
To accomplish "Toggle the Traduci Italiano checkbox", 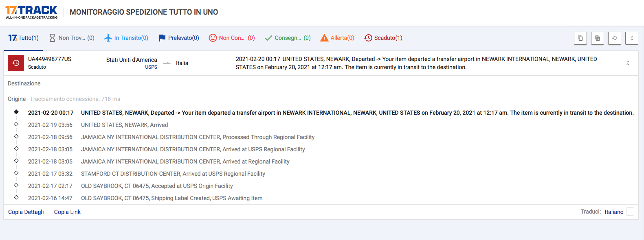I will (630, 212).
